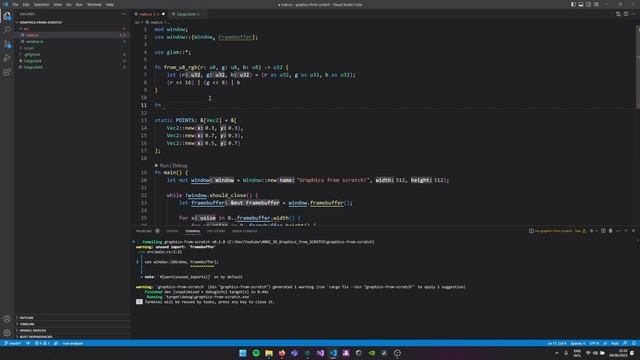Open the customize layout icon
This screenshot has width=640, height=360.
[x=596, y=4]
